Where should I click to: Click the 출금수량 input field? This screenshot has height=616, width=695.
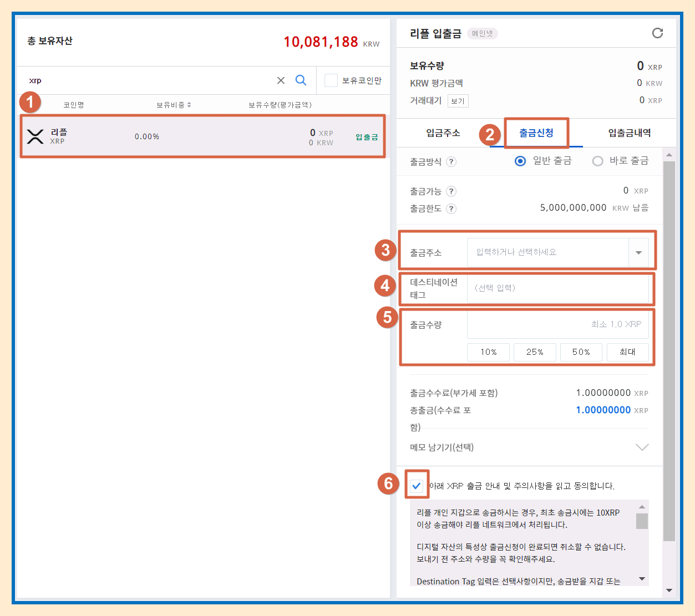558,324
